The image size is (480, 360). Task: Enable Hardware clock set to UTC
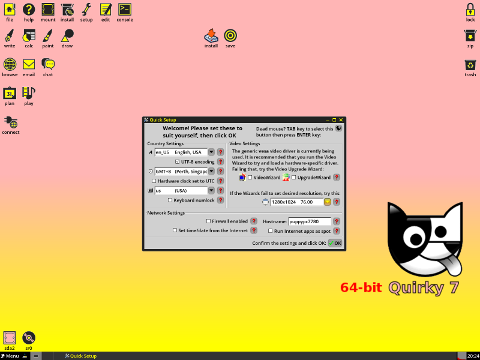pos(154,181)
